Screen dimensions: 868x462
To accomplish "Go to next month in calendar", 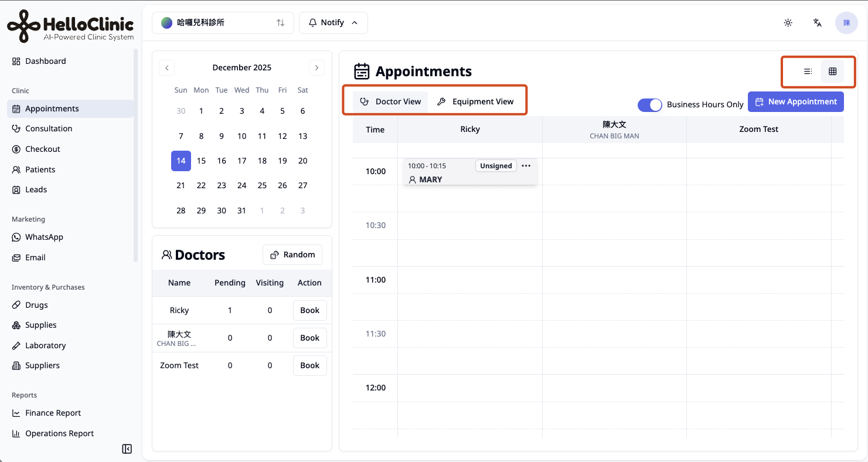I will click(317, 67).
